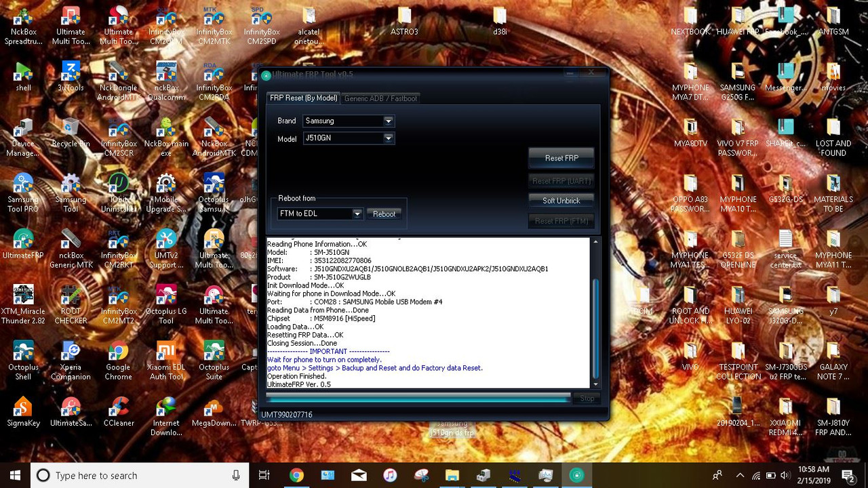Open the d38i desktop folder
This screenshot has height=488, width=868.
coord(500,21)
